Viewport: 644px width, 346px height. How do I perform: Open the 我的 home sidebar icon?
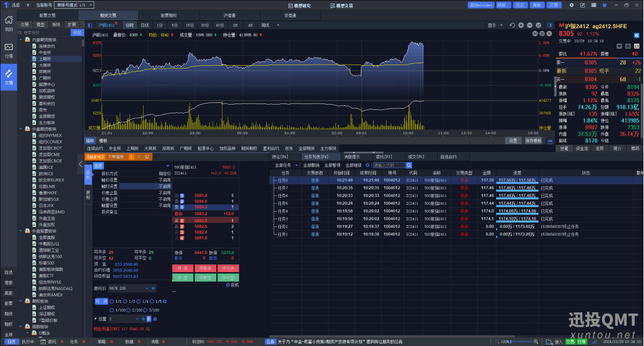click(x=9, y=23)
